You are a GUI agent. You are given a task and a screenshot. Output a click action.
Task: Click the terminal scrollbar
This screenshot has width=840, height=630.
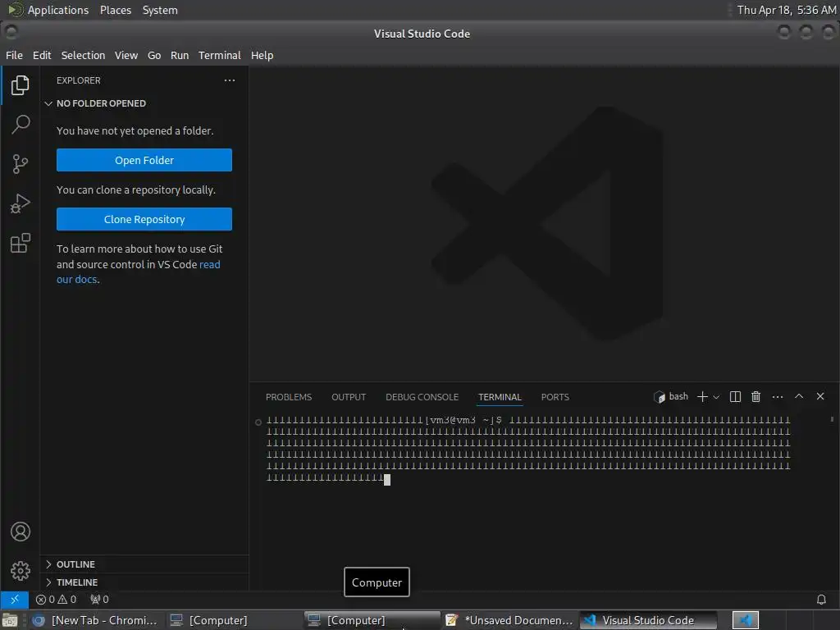coord(832,419)
